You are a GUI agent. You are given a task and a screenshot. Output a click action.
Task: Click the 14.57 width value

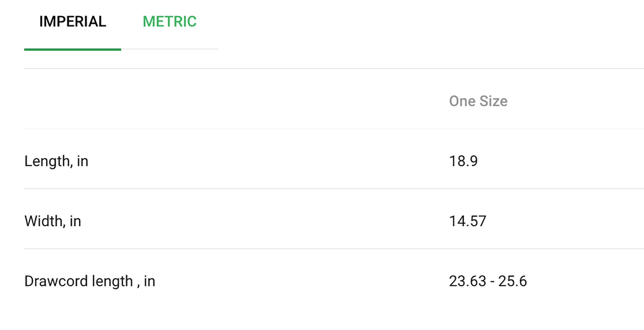(x=468, y=221)
